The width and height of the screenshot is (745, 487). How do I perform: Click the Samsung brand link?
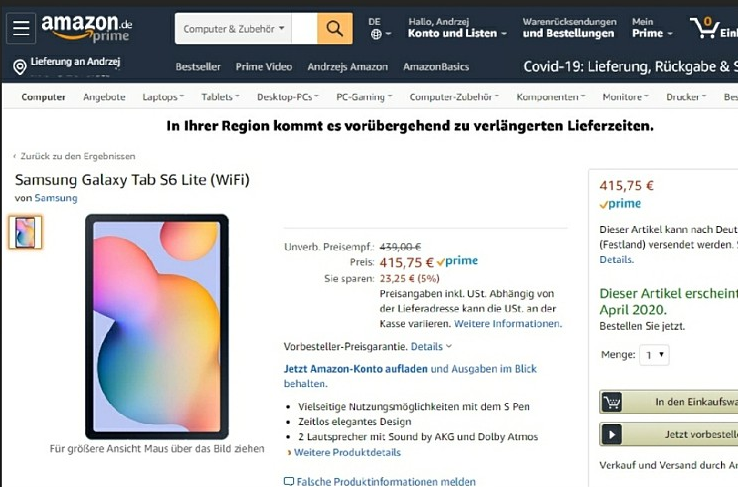[x=56, y=198]
